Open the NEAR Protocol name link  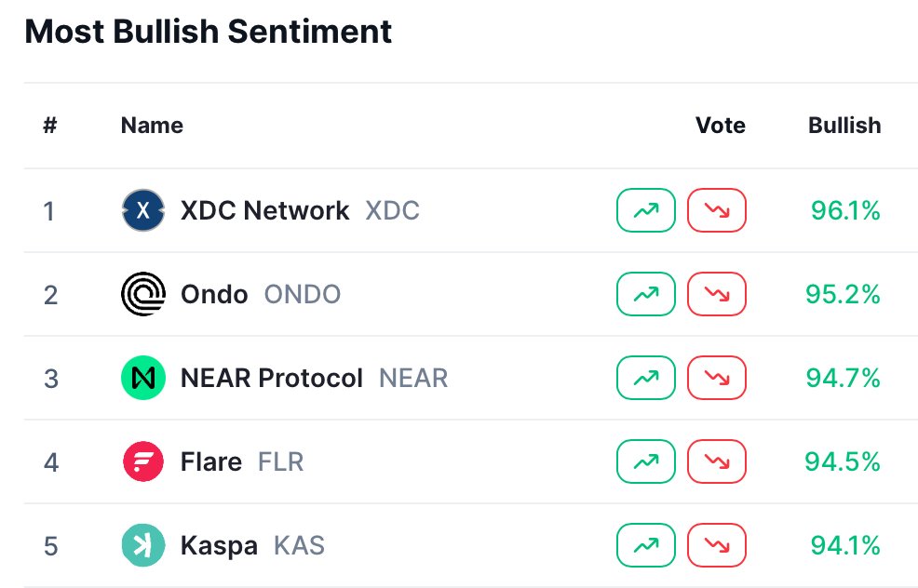pos(272,378)
